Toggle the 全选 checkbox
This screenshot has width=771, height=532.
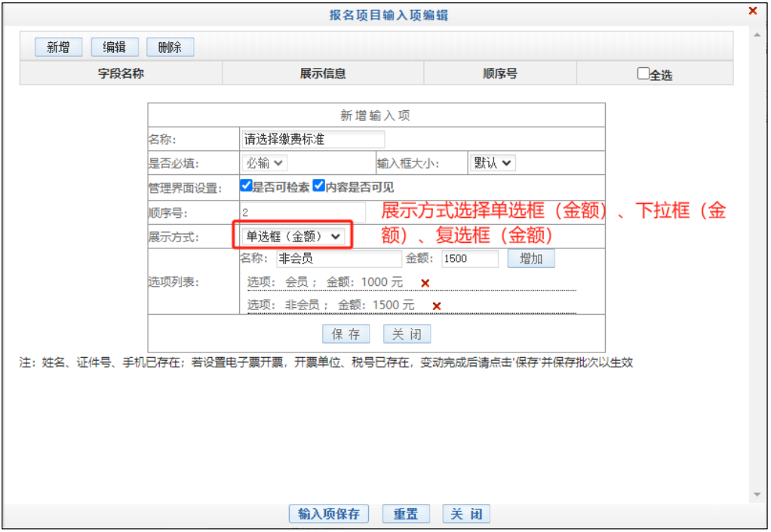[643, 74]
